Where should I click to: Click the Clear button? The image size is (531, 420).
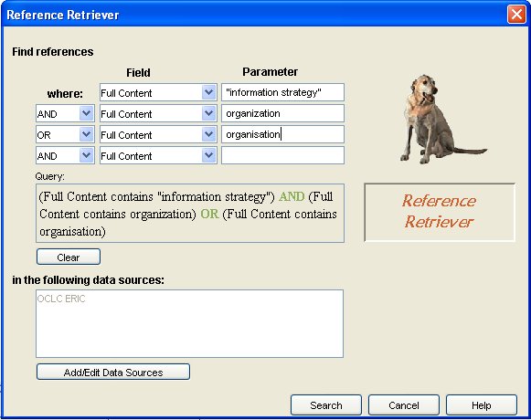(x=69, y=257)
